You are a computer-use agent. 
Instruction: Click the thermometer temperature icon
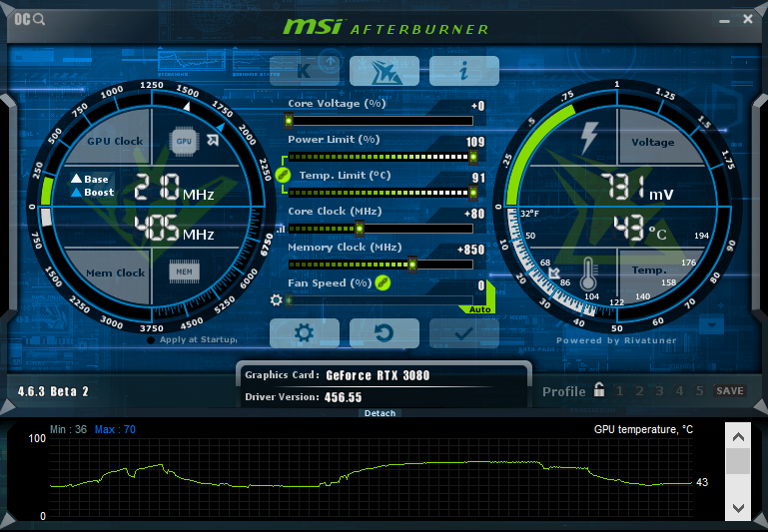[x=588, y=274]
